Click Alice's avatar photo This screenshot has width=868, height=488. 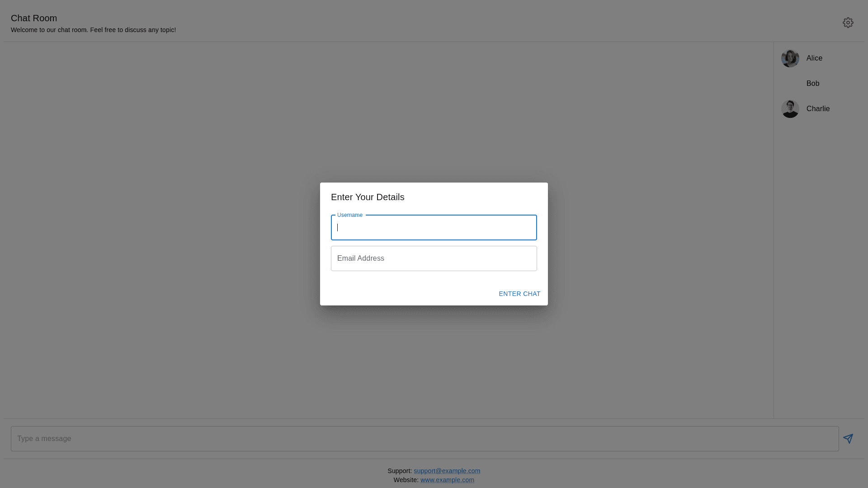pyautogui.click(x=790, y=58)
